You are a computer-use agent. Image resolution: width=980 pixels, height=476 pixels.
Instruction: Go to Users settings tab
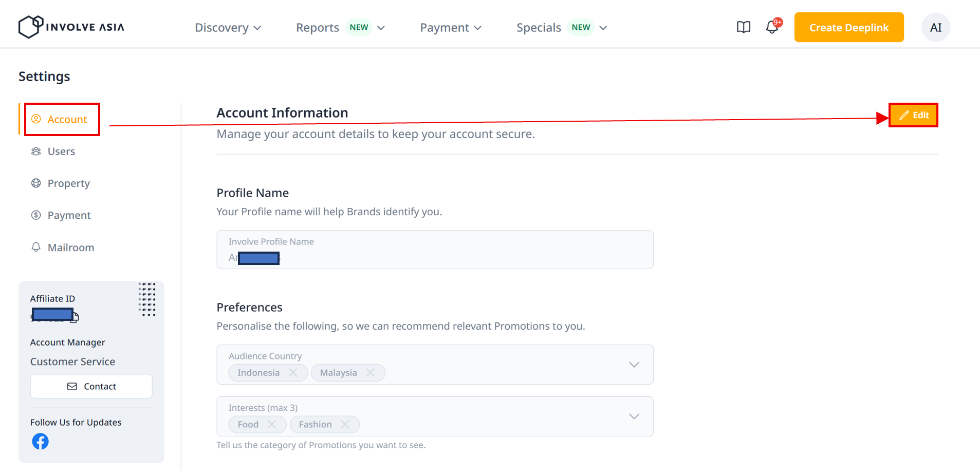point(61,151)
